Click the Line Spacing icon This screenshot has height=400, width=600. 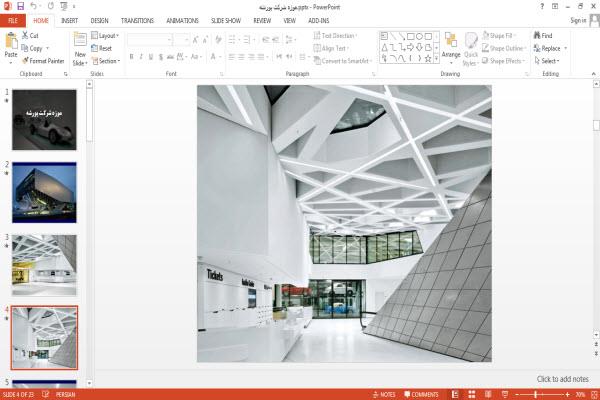pos(290,39)
